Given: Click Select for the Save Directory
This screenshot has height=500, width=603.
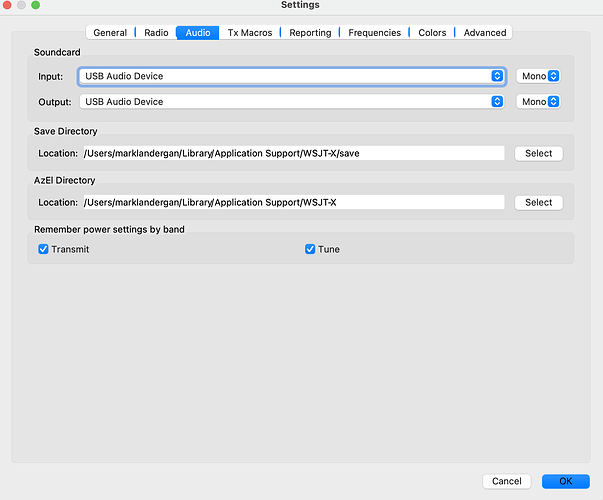Looking at the screenshot, I should click(x=538, y=154).
